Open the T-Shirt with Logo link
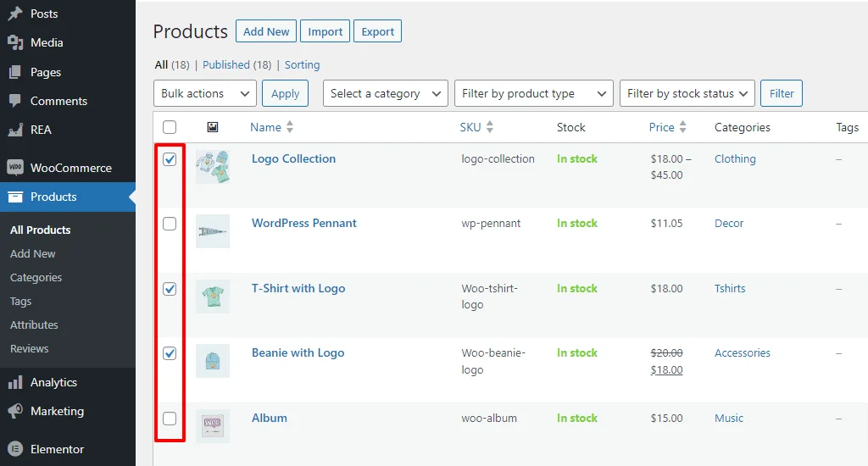The width and height of the screenshot is (868, 466). (x=298, y=288)
